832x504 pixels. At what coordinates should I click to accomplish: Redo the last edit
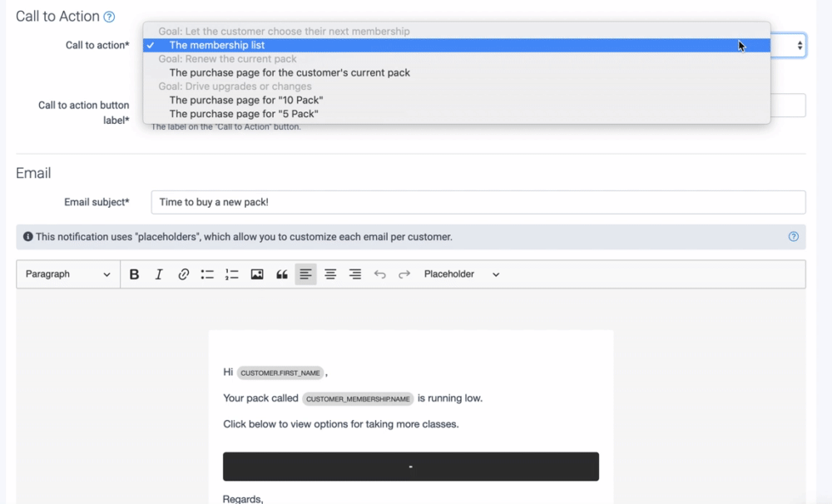[404, 274]
